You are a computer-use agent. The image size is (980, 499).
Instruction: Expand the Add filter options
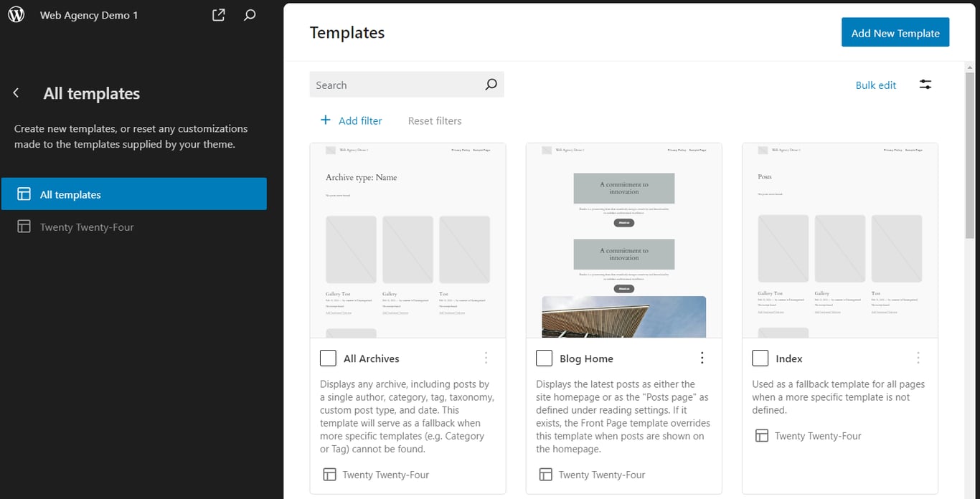[351, 120]
